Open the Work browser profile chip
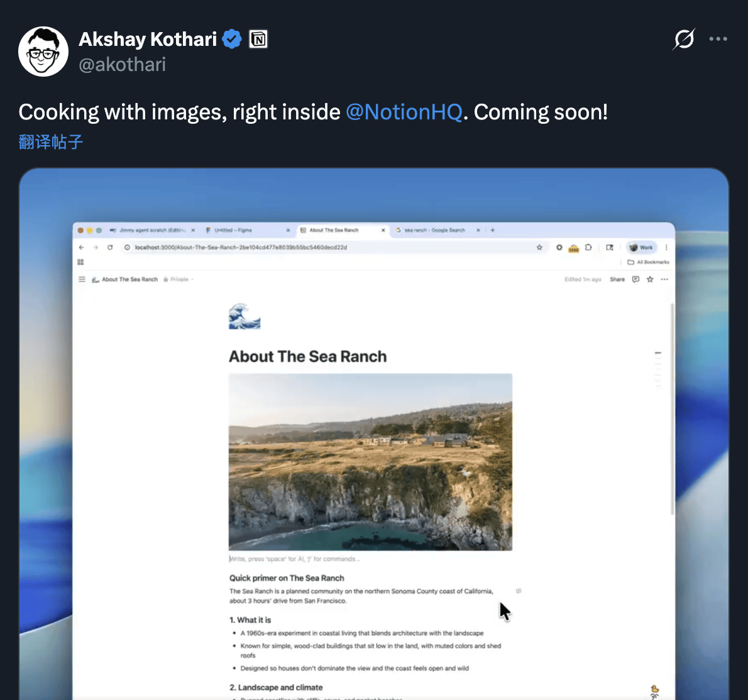The height and width of the screenshot is (700, 748). coord(642,248)
